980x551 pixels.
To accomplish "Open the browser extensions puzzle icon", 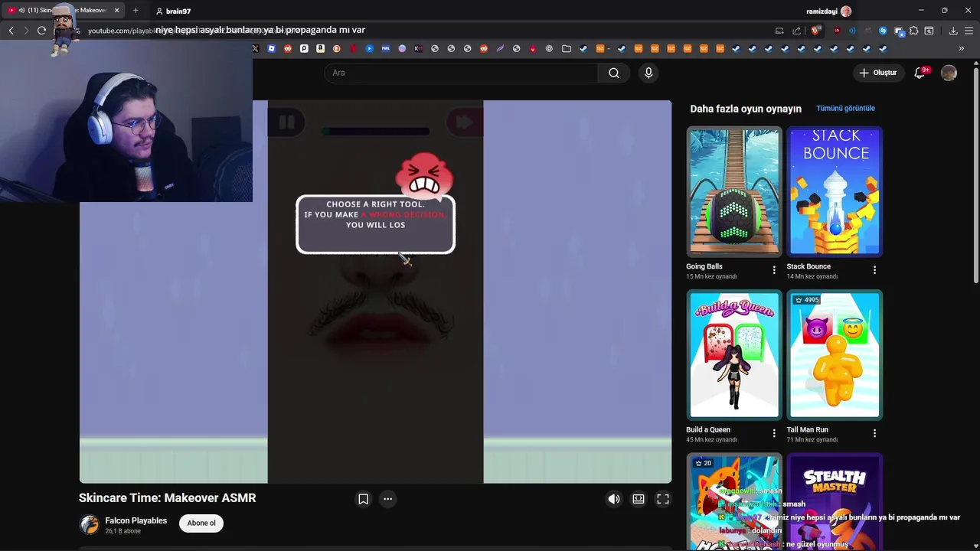I will (913, 31).
